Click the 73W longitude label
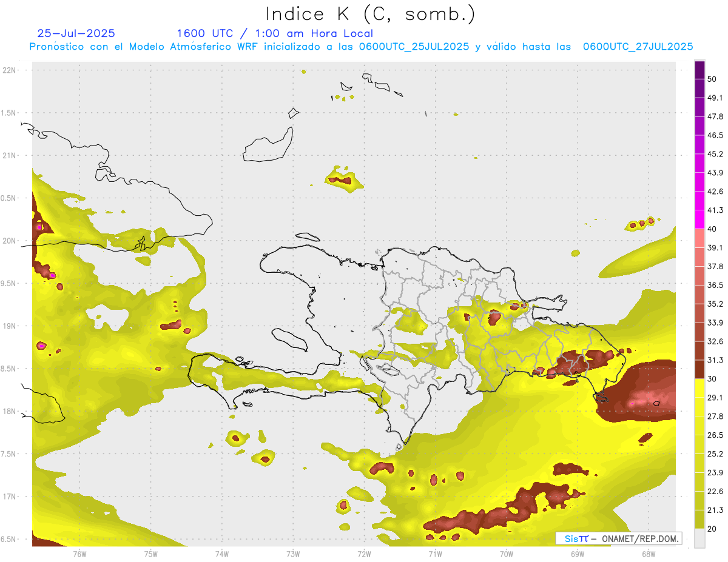This screenshot has height=562, width=728. (293, 554)
